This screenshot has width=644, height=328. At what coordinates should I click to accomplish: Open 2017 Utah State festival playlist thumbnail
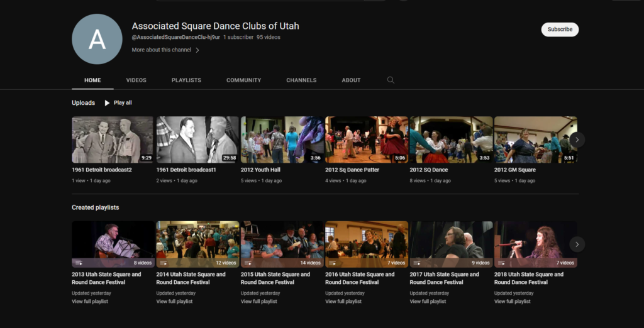point(452,244)
